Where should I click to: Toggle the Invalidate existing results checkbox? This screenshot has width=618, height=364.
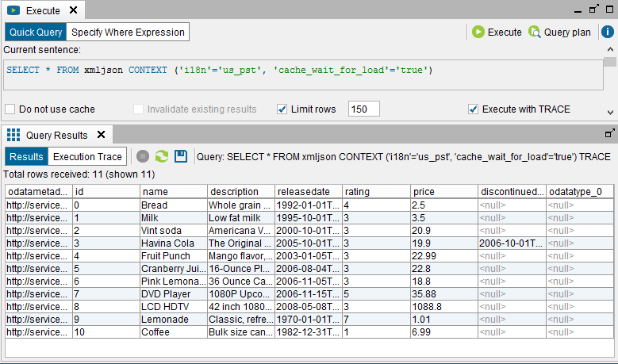(x=138, y=109)
